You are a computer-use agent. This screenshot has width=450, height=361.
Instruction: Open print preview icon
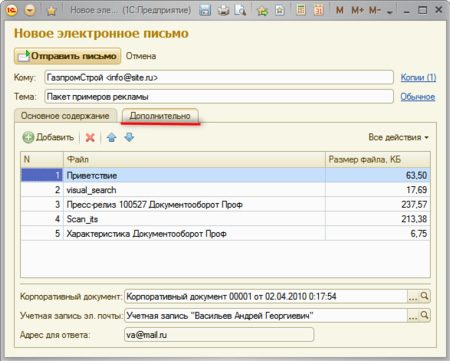[x=240, y=11]
